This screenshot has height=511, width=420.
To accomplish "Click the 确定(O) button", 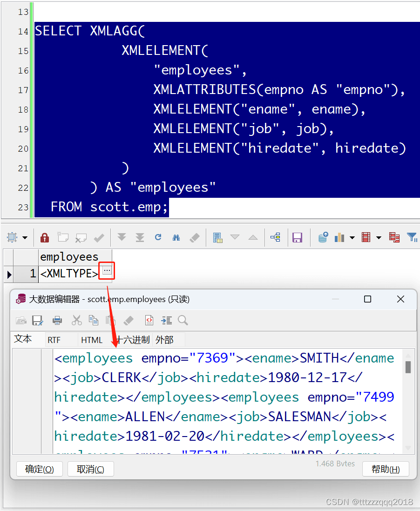I will (40, 469).
